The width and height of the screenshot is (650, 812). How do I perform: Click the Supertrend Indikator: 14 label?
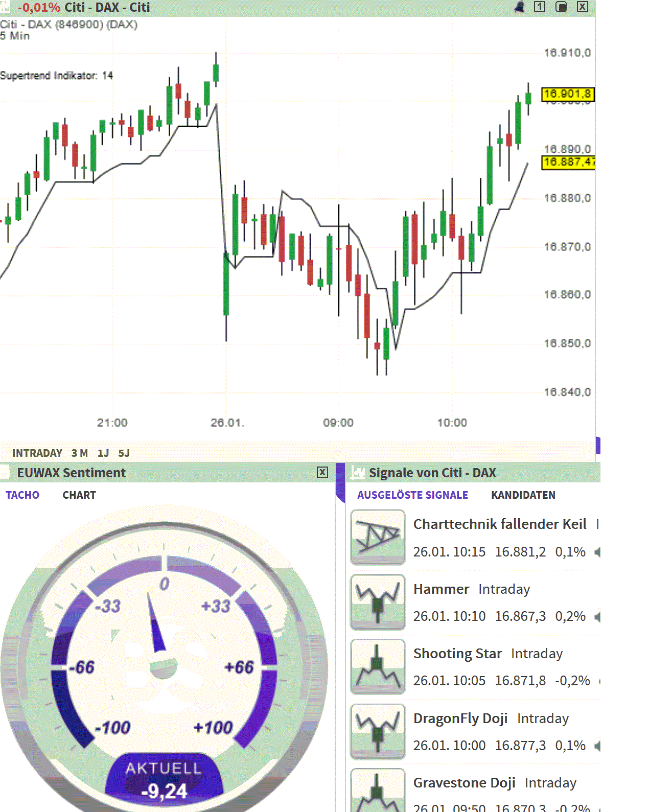click(57, 76)
